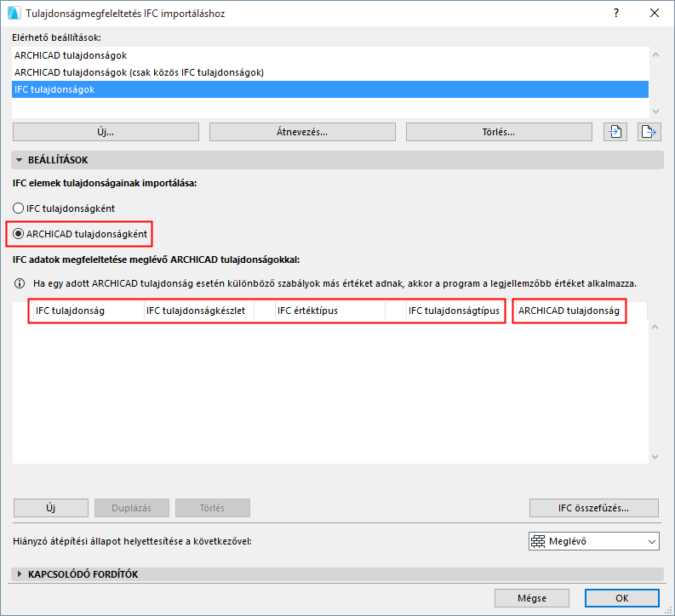Click the Mégse button
The height and width of the screenshot is (616, 675).
[x=532, y=598]
